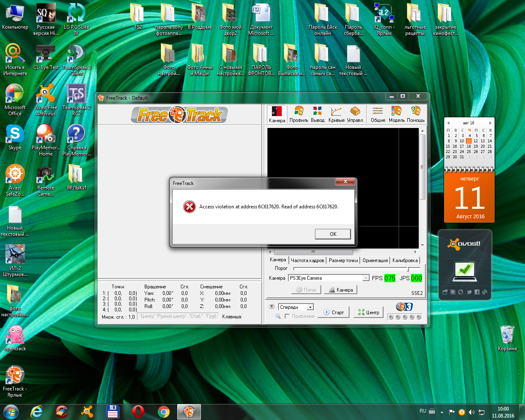This screenshot has height=420, width=525.
Task: Click the Windows Start button
Action: pyautogui.click(x=11, y=411)
